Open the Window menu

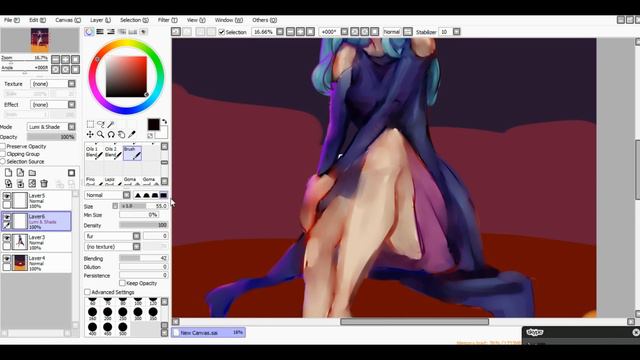(x=229, y=20)
